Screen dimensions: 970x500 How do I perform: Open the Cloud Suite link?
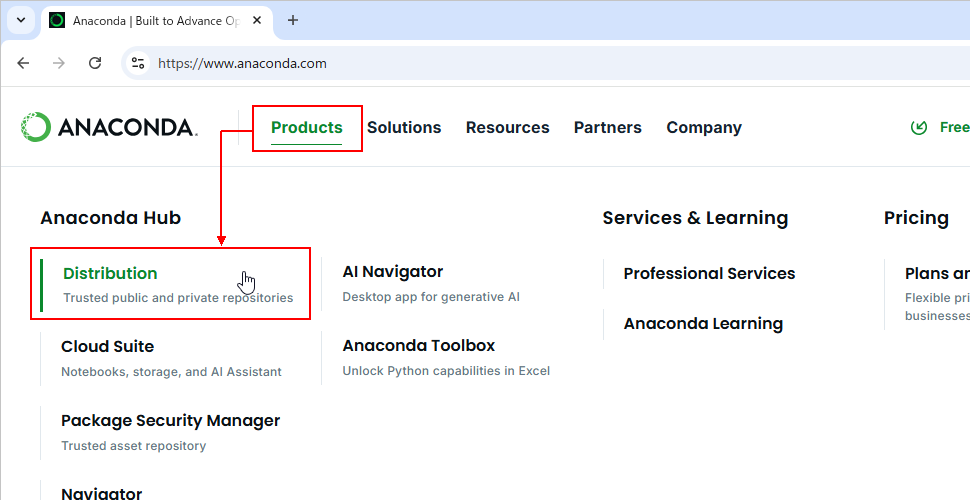pos(108,347)
